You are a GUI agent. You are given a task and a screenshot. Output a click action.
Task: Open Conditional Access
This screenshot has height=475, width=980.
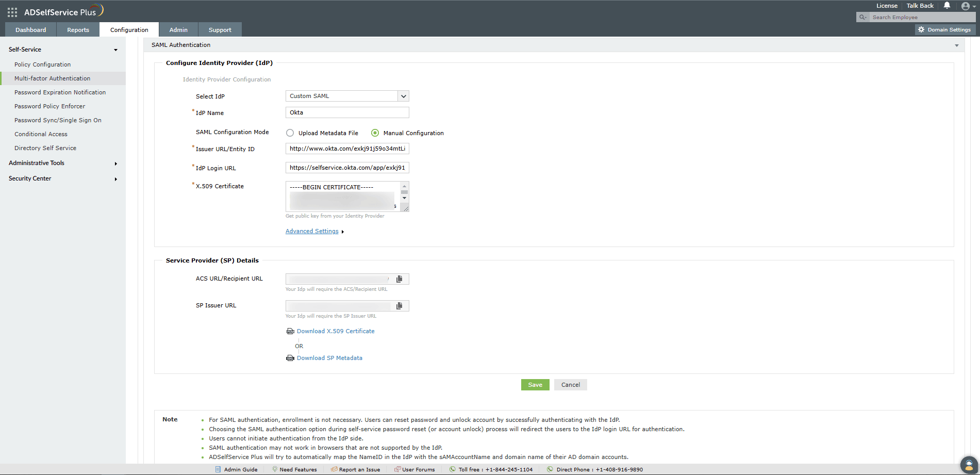click(41, 134)
